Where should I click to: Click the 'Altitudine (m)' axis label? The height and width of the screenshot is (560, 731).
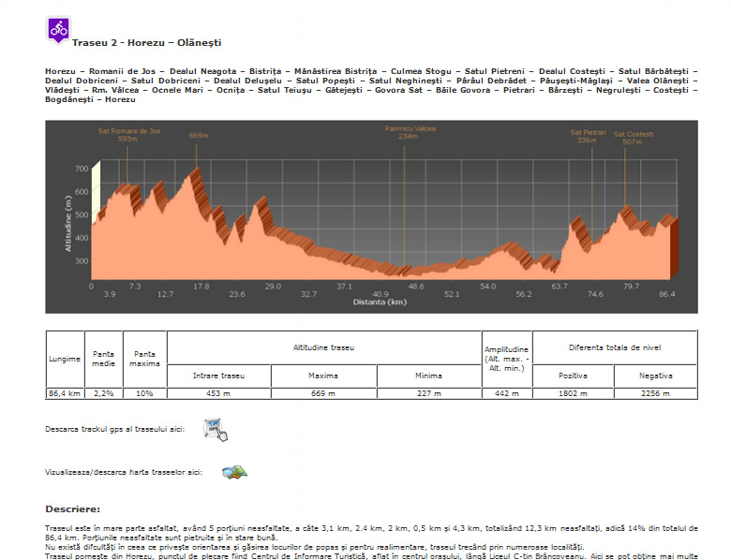click(68, 223)
